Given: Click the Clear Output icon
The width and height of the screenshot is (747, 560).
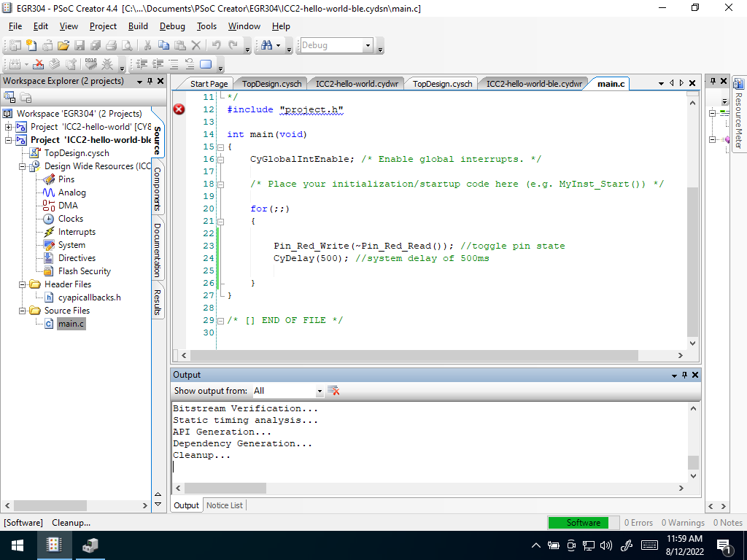Looking at the screenshot, I should coord(333,391).
